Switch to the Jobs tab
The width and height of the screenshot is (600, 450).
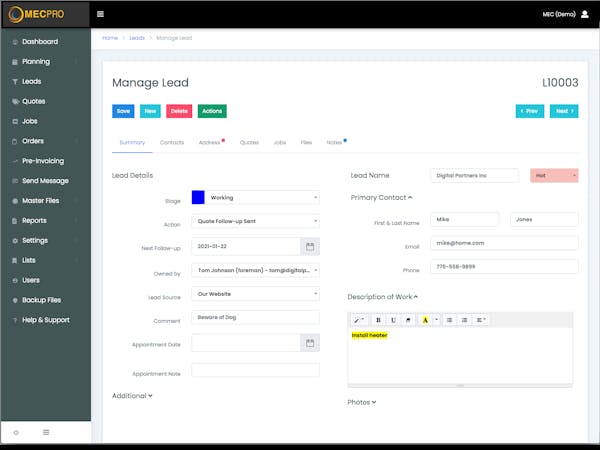point(280,142)
